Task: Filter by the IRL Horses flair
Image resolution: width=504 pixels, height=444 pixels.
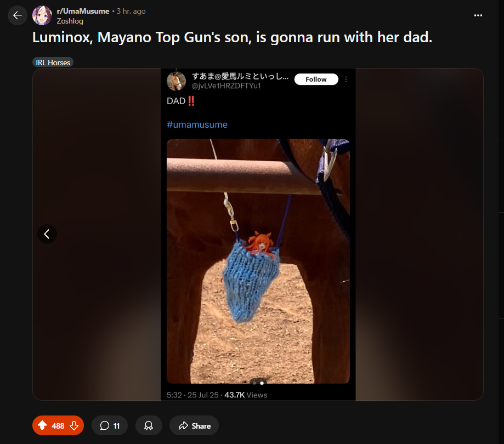Action: tap(53, 62)
